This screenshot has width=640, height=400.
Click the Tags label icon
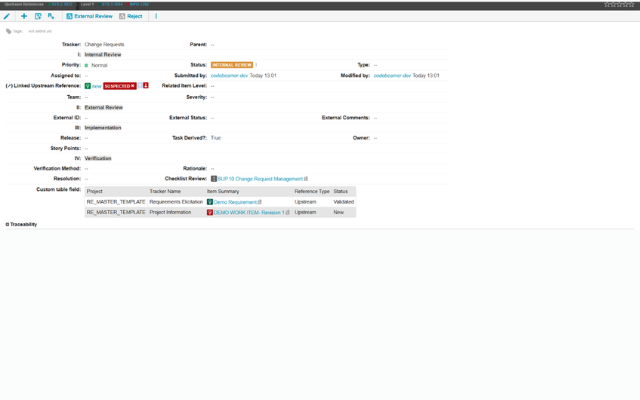[x=9, y=31]
